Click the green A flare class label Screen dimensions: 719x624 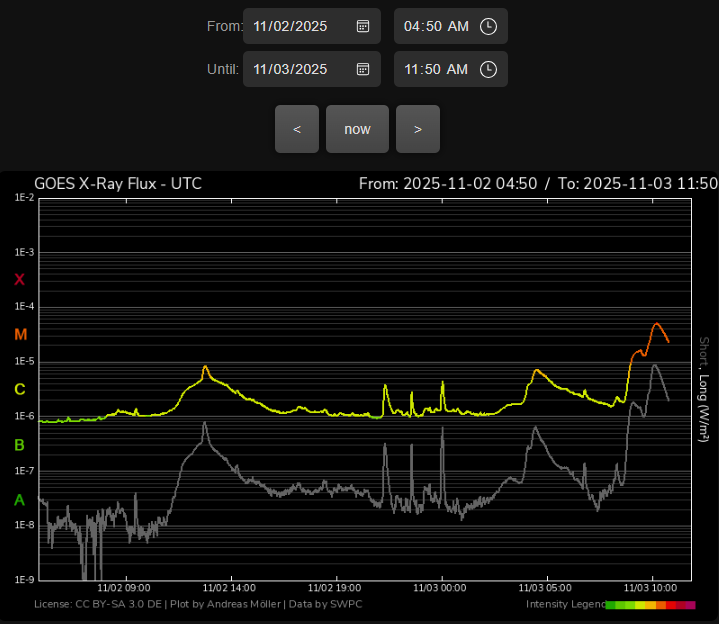[x=19, y=500]
